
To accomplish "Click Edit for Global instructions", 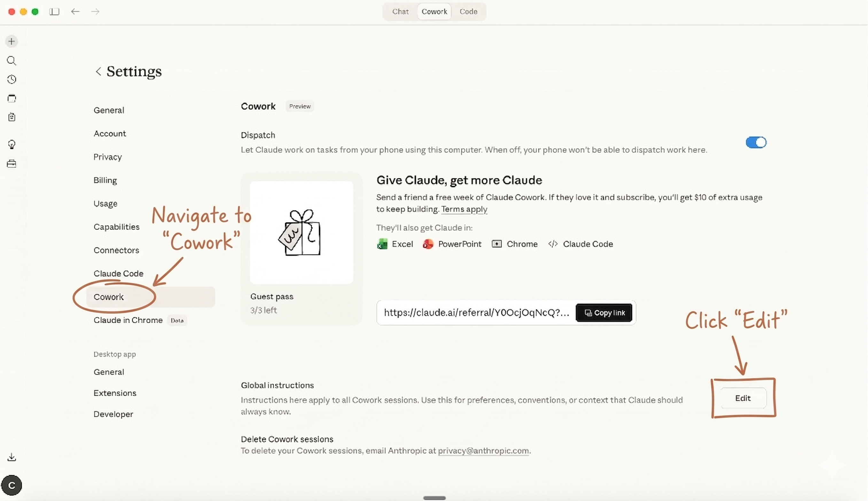I will 743,398.
